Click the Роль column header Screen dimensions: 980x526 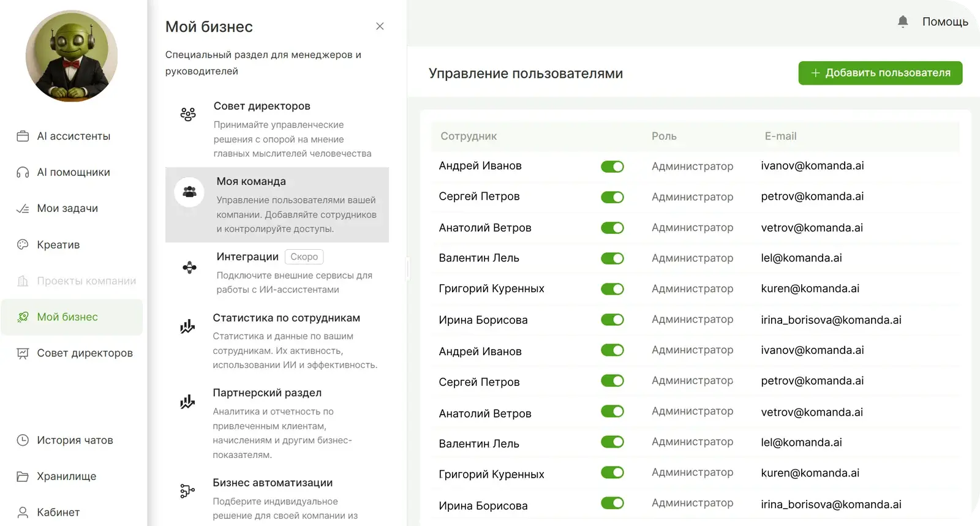tap(664, 136)
